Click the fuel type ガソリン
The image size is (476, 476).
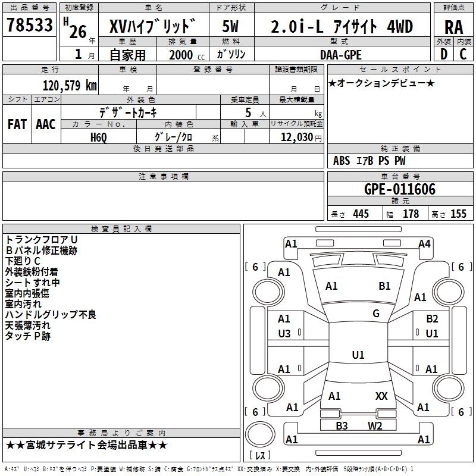(x=231, y=54)
